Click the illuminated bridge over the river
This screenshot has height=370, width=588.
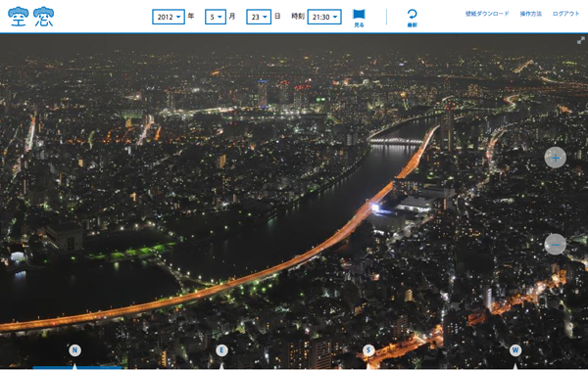(397, 141)
